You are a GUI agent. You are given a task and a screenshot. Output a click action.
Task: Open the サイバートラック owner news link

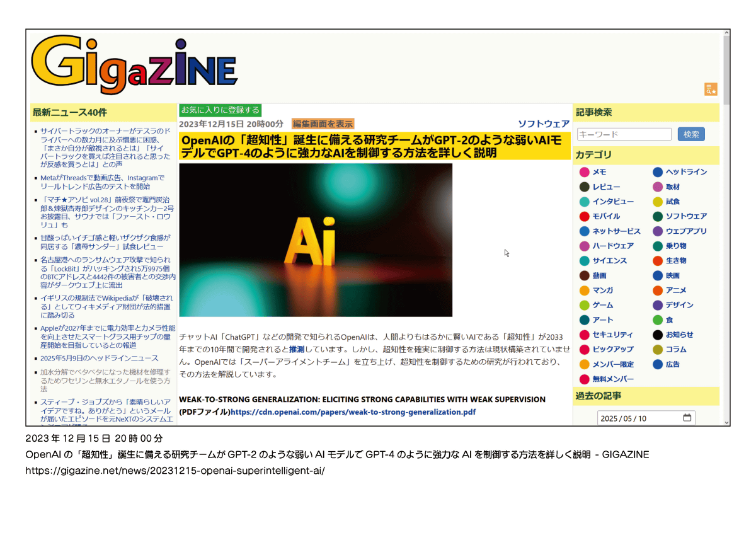pos(105,147)
